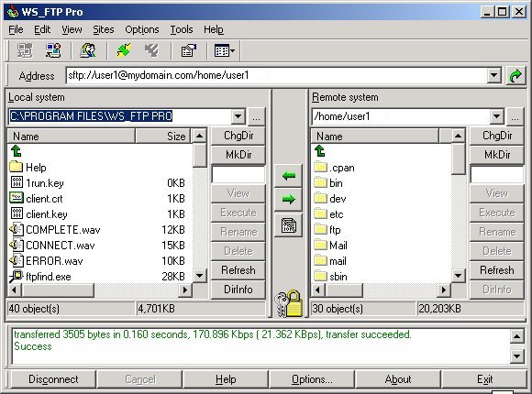532x394 pixels.
Task: Click the bottom Help button
Action: click(226, 379)
